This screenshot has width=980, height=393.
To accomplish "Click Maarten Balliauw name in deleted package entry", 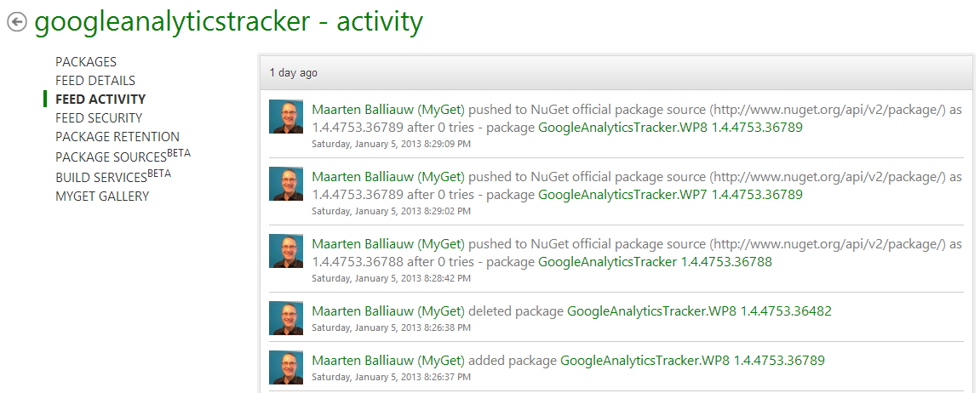I will pyautogui.click(x=388, y=310).
